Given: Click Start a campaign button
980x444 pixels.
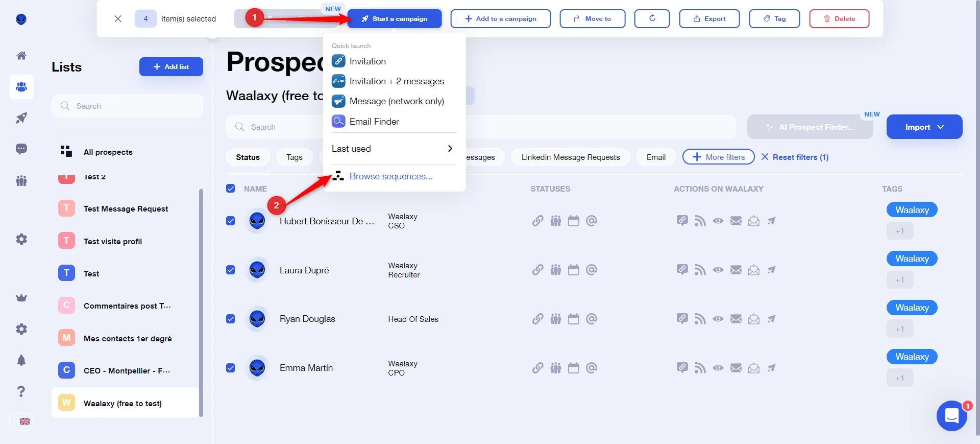Looking at the screenshot, I should click(395, 18).
